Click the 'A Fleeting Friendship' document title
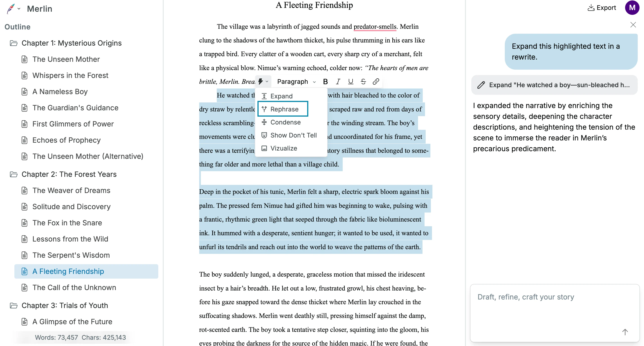This screenshot has width=644, height=346. click(314, 5)
